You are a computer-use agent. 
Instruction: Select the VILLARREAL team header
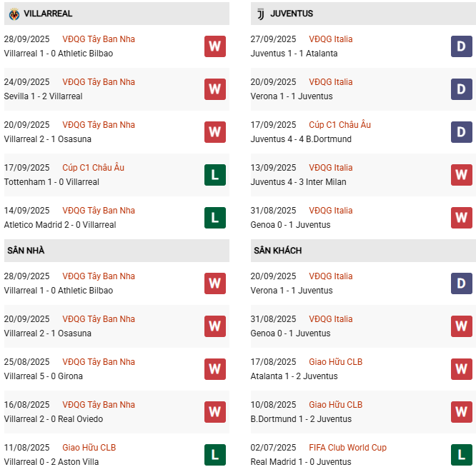pyautogui.click(x=48, y=14)
